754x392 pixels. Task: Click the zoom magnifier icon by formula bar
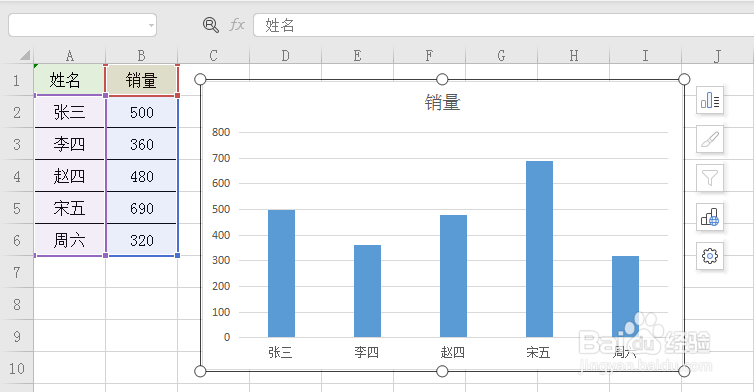point(211,25)
